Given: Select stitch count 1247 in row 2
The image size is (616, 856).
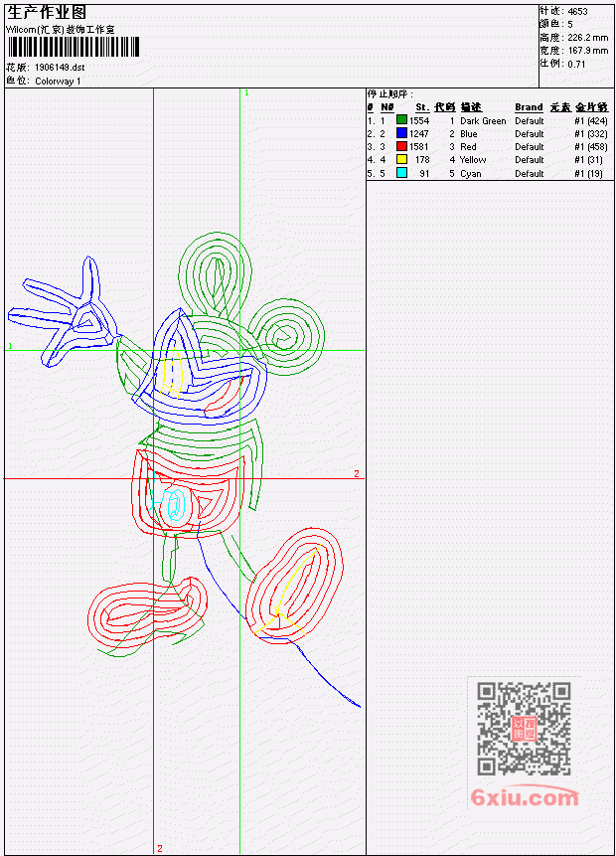Looking at the screenshot, I should 419,134.
